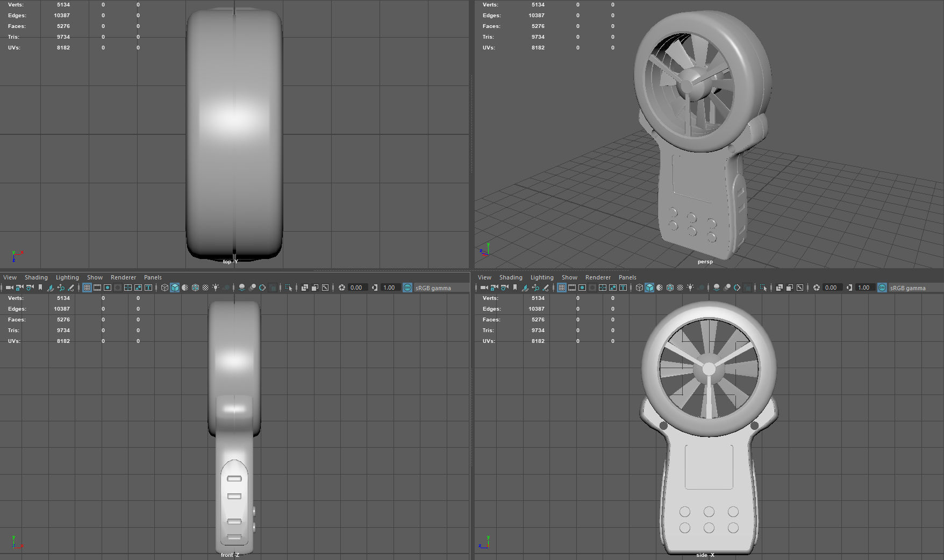Click exposure value field 0.00 in side -X panel
The image size is (944, 560).
click(832, 288)
